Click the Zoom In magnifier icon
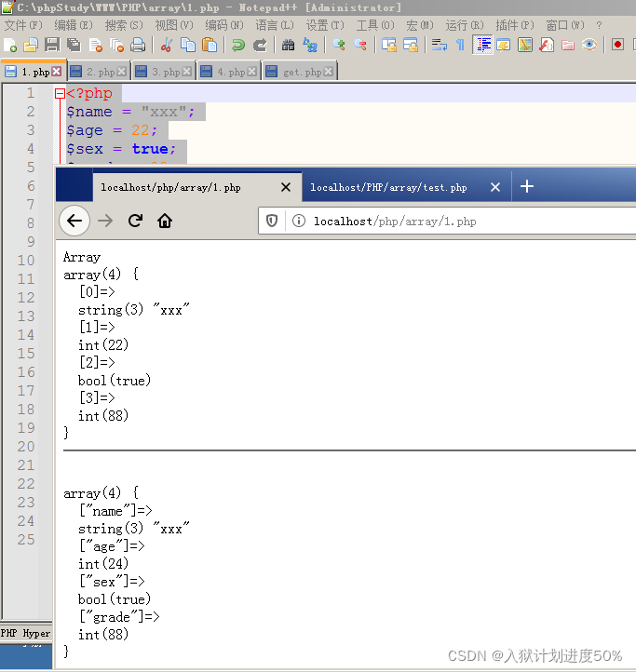Screen dimensions: 636x672 (x=339, y=45)
